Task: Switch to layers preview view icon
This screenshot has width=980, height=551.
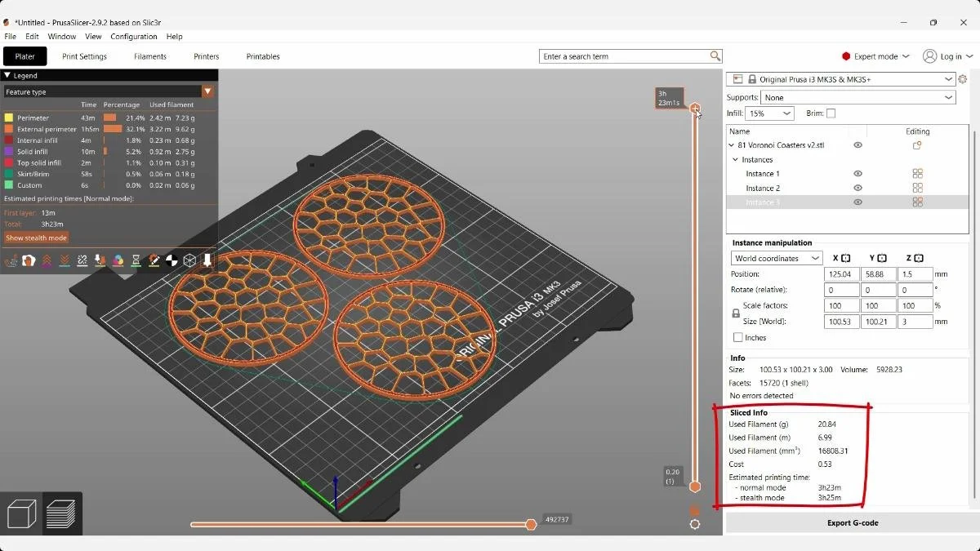Action: (61, 513)
